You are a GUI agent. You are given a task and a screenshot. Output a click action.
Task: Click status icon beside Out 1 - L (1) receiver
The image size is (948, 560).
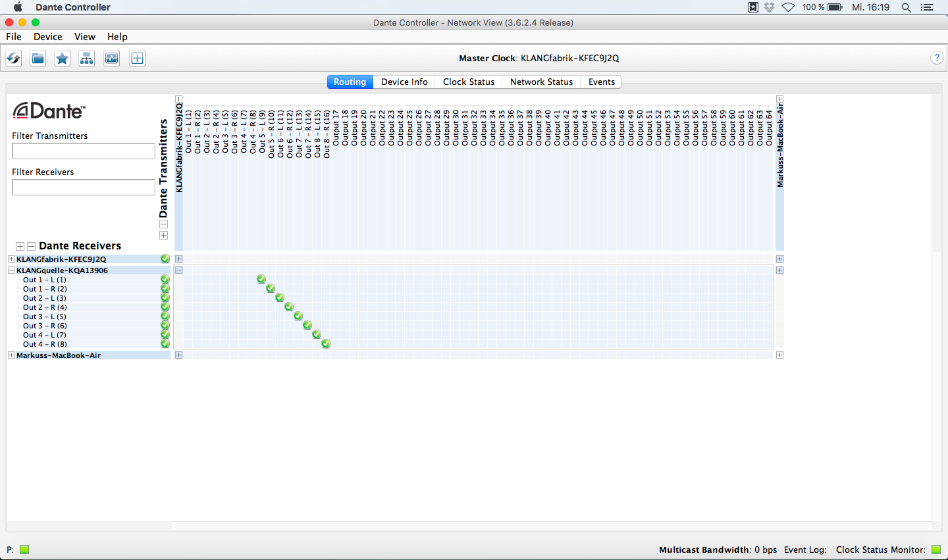(165, 280)
